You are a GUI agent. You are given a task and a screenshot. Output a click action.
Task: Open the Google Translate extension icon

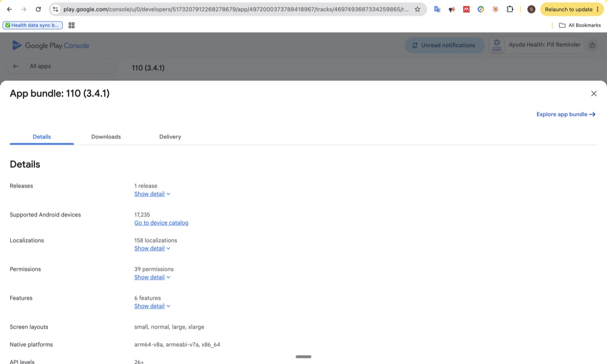pyautogui.click(x=437, y=9)
